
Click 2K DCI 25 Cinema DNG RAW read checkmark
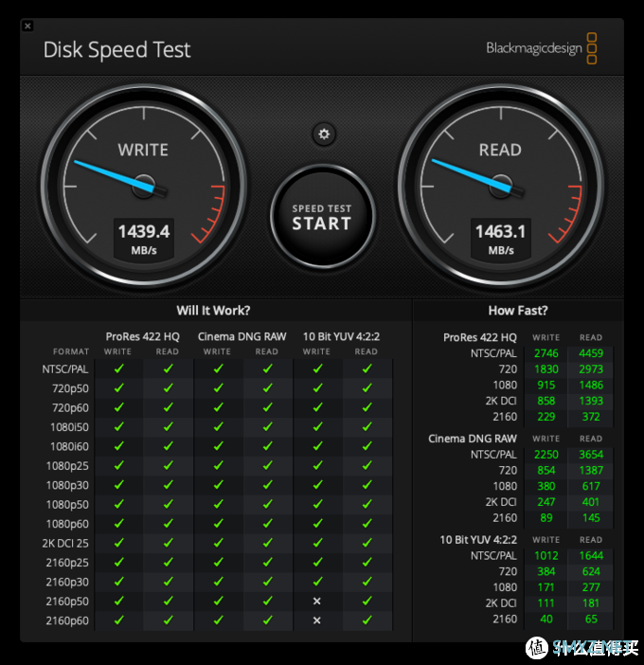[x=267, y=543]
